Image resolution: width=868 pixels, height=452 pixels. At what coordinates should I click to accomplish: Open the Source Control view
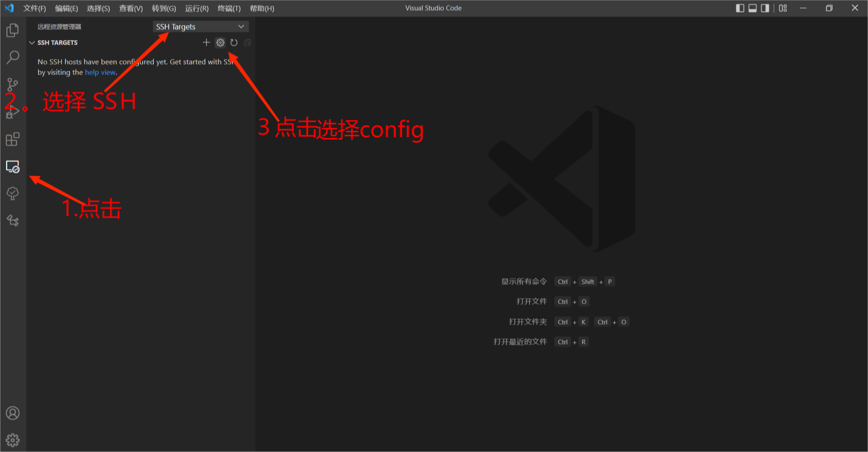(13, 85)
